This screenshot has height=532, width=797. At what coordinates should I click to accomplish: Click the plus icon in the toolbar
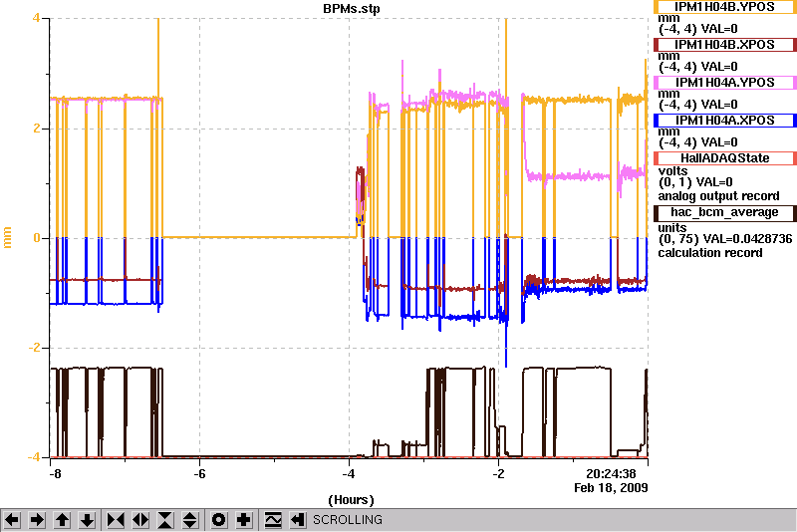pos(244,520)
